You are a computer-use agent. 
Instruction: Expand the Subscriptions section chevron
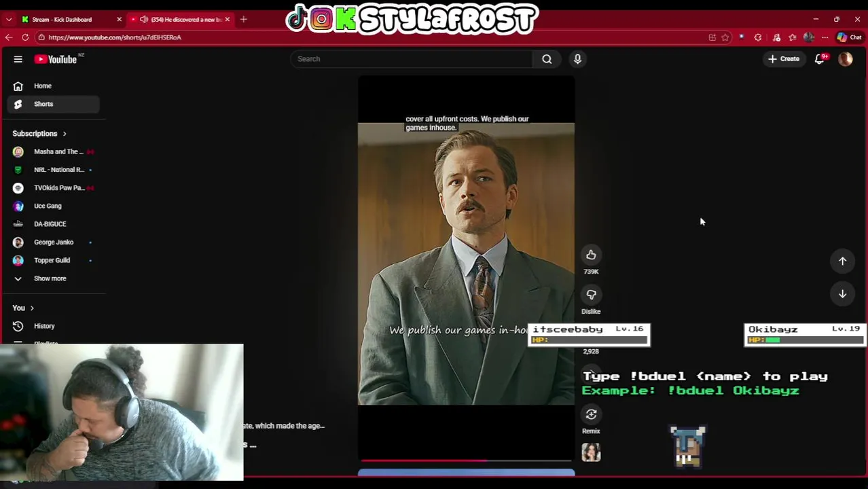click(x=65, y=134)
